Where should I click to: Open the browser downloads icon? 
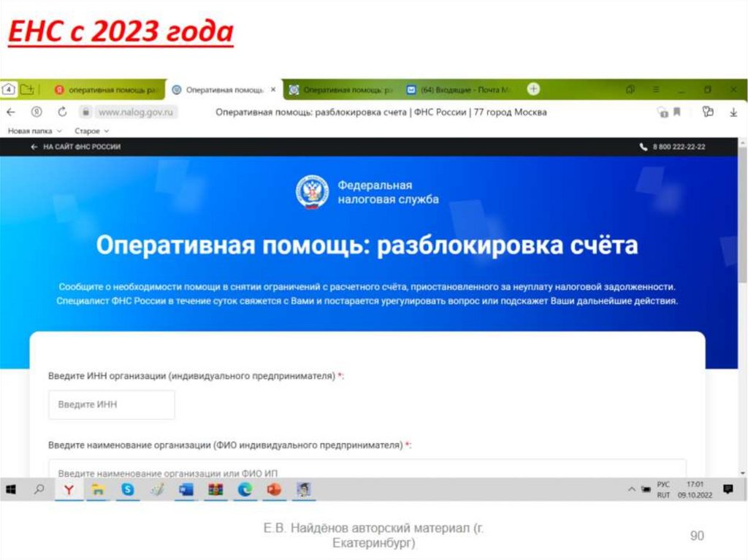coord(733,112)
